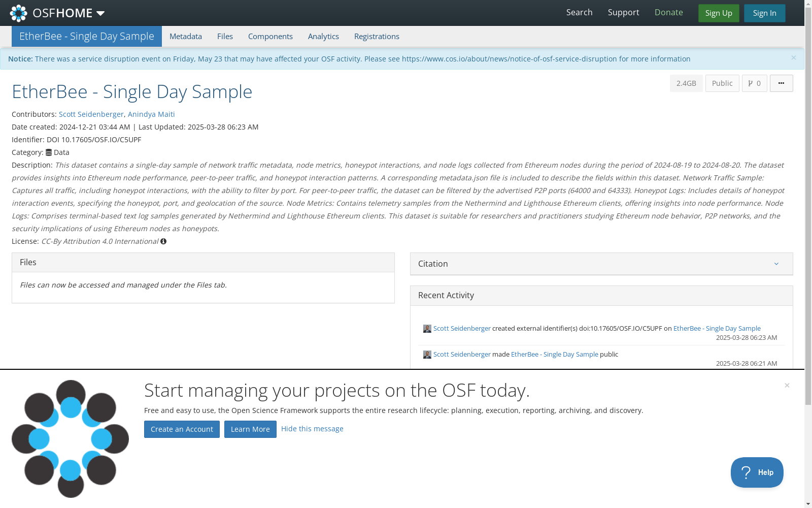The width and height of the screenshot is (812, 508).
Task: Click the Date created 2024-12-21 03:44 AM text
Action: tap(71, 127)
